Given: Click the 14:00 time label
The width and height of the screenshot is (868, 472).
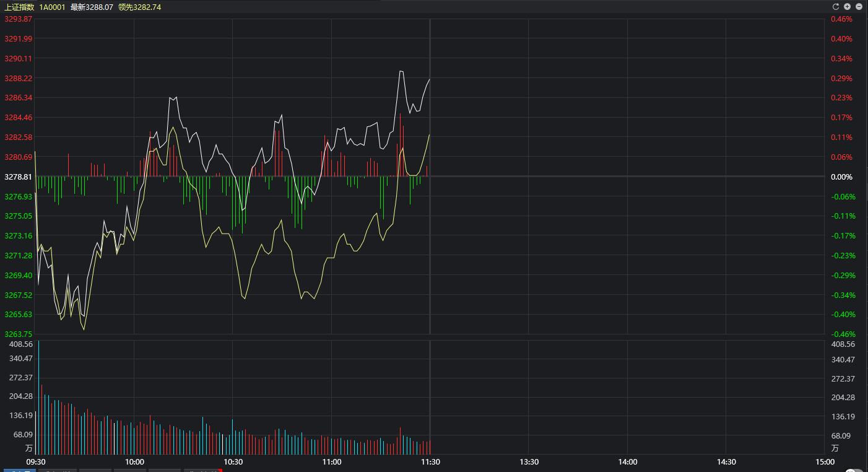Looking at the screenshot, I should tap(628, 462).
